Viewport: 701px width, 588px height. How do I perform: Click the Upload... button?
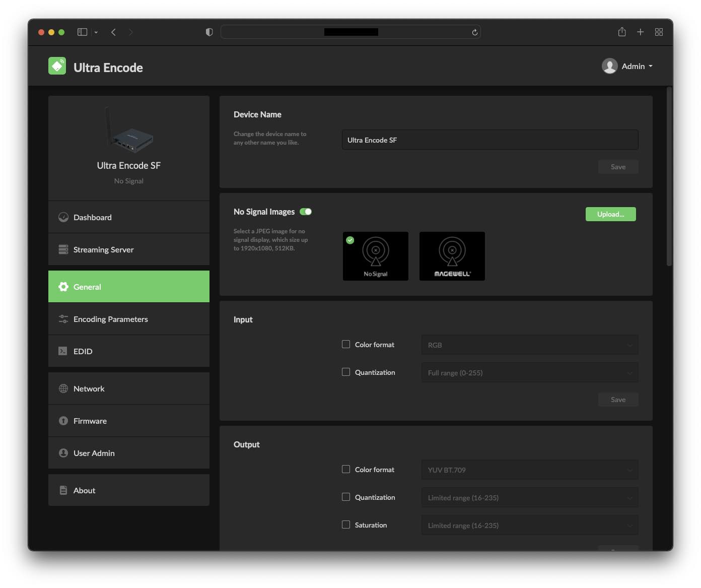click(610, 214)
